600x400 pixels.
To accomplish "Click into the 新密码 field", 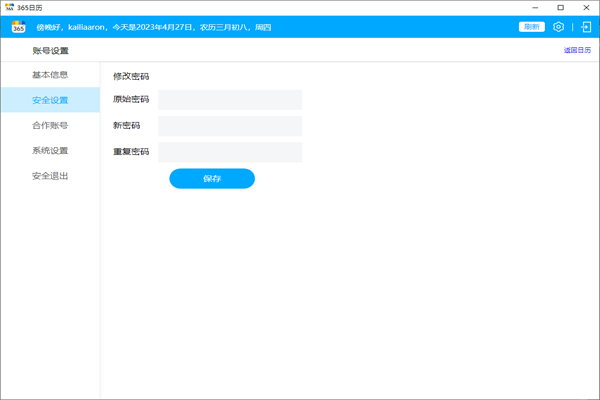I will tap(230, 126).
